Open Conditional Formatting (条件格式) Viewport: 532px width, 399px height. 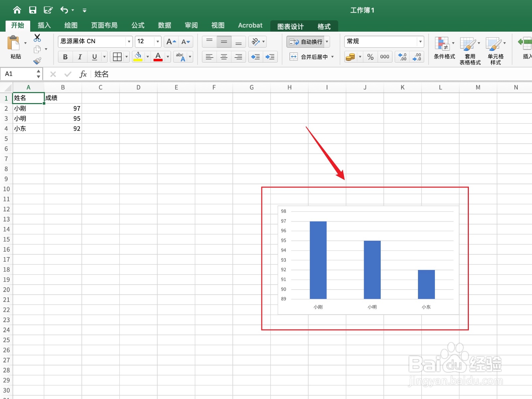click(x=444, y=49)
